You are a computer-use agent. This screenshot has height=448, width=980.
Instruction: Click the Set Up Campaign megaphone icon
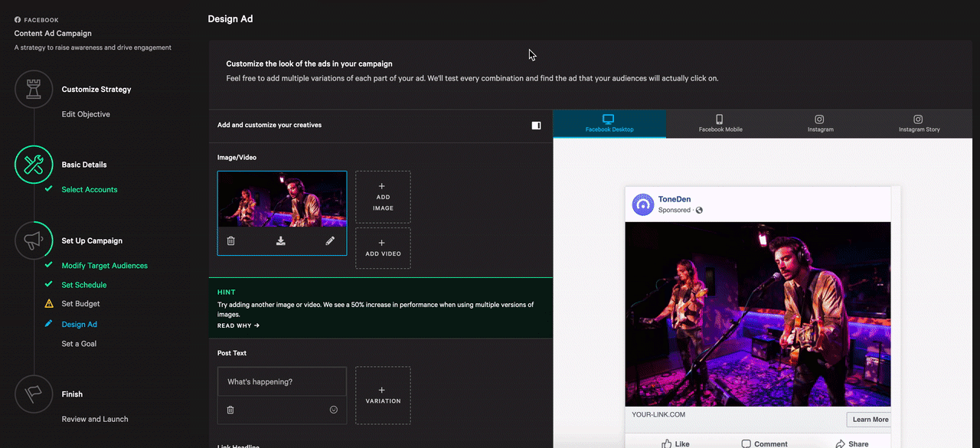pos(34,241)
